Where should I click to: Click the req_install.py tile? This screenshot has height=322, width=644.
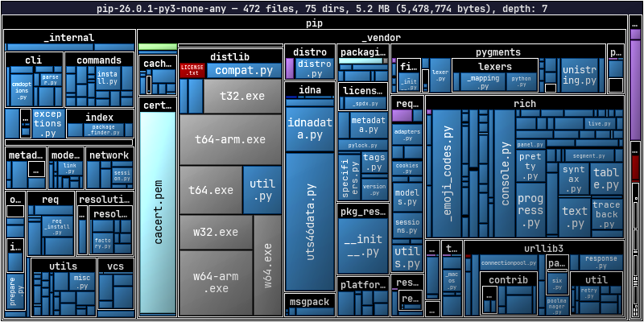(x=58, y=226)
